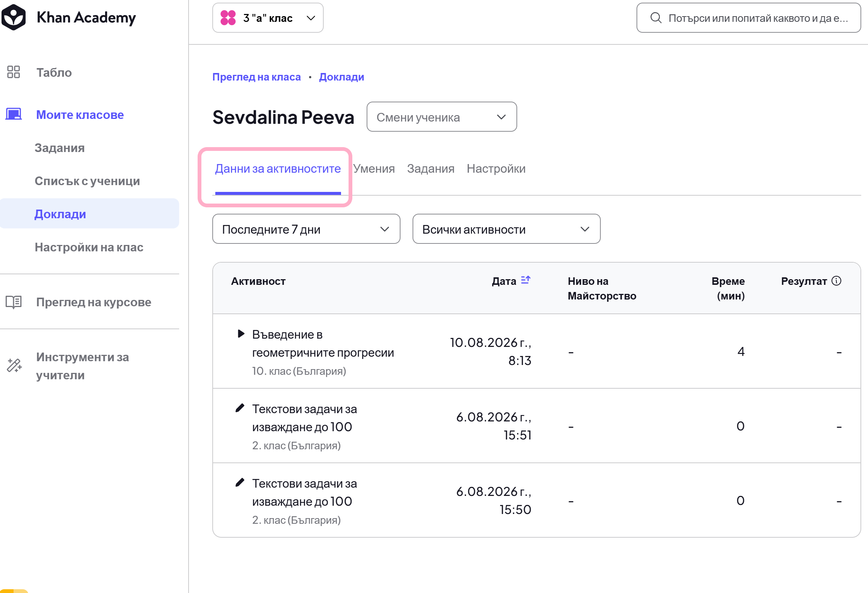Image resolution: width=868 pixels, height=593 pixels.
Task: Expand the Последните 7 дни date filter
Action: (306, 229)
